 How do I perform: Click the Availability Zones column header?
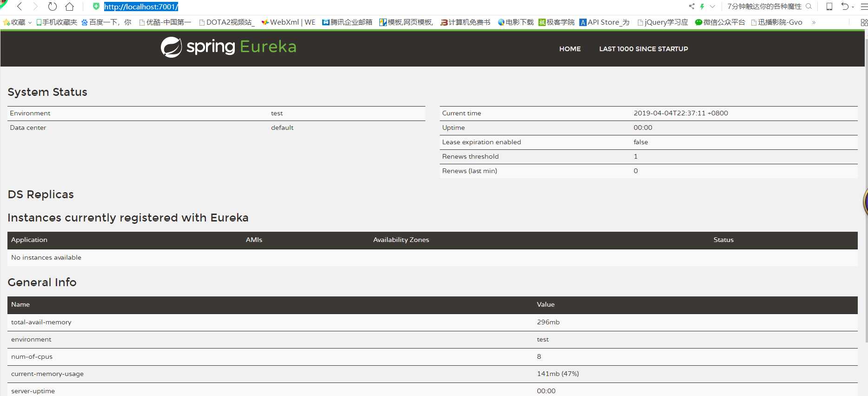pyautogui.click(x=401, y=240)
